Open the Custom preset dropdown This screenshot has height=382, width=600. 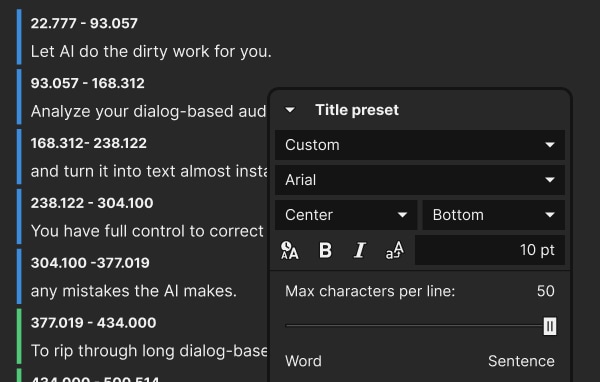[420, 145]
